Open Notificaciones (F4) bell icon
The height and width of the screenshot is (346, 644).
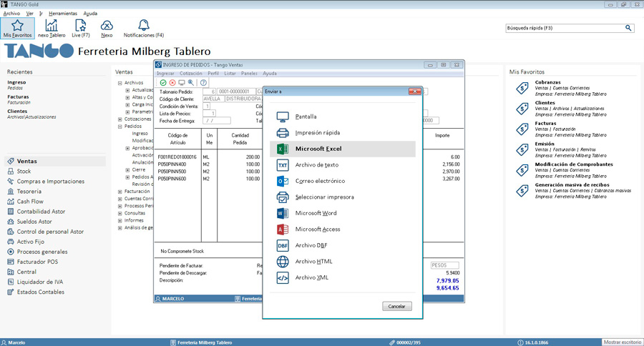(x=143, y=29)
